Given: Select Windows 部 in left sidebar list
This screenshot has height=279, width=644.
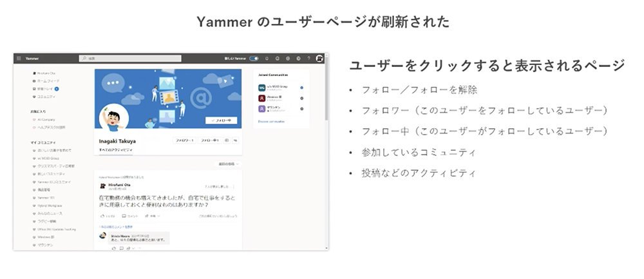Looking at the screenshot, I should click(x=43, y=237).
